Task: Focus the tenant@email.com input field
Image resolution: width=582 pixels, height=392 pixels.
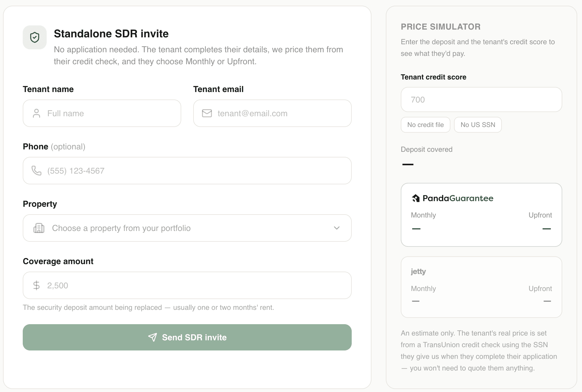Action: [272, 113]
